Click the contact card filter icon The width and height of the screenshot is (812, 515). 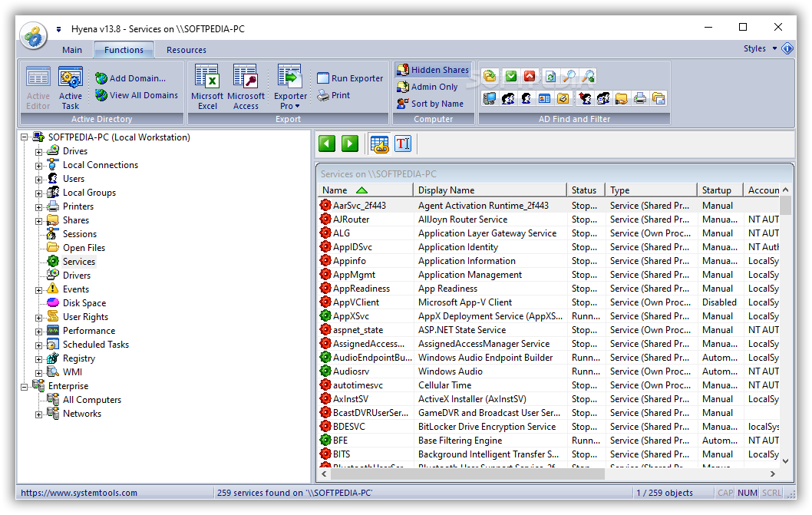click(544, 98)
